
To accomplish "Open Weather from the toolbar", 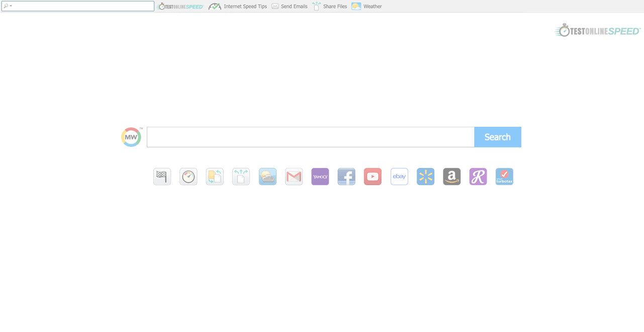I will (367, 7).
